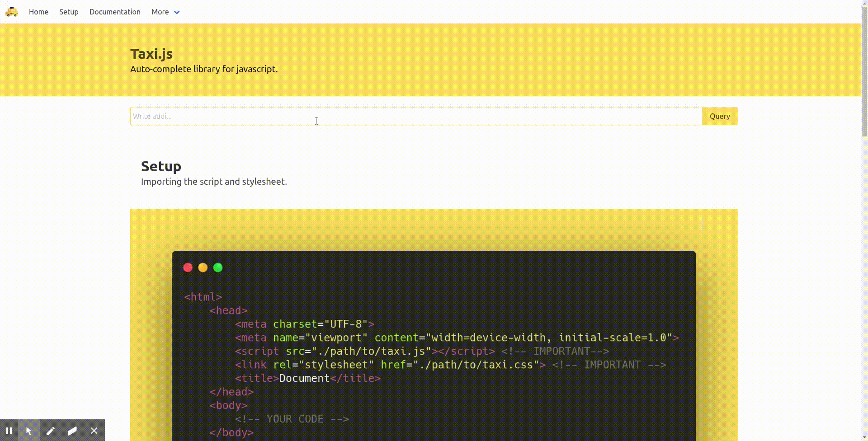Click the Taxi.js heading
This screenshot has height=441, width=868.
click(151, 54)
